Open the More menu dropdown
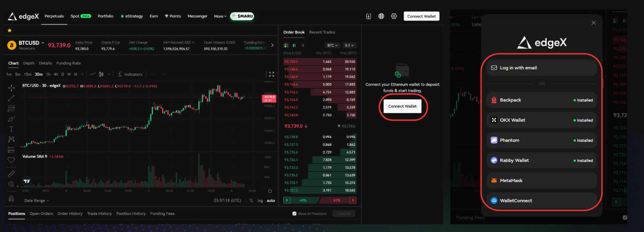644x232 pixels. coord(220,16)
